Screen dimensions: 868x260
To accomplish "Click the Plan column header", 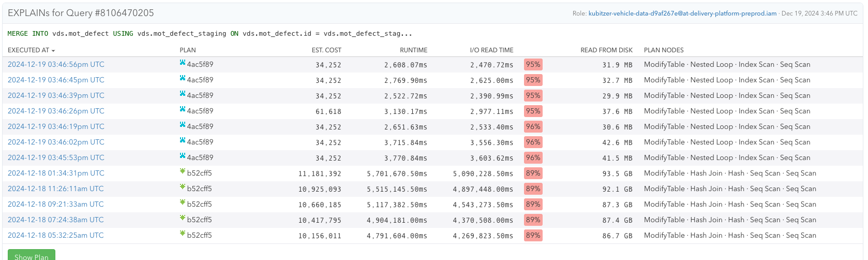I will click(187, 50).
